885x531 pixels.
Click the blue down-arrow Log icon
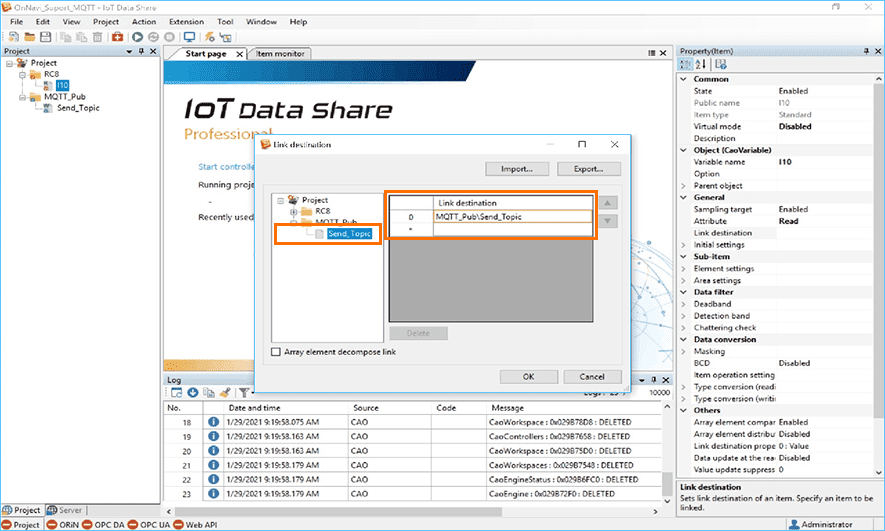click(x=192, y=393)
